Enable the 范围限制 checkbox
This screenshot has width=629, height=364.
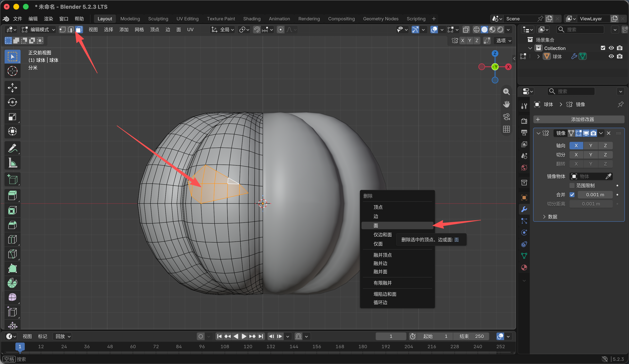click(572, 186)
